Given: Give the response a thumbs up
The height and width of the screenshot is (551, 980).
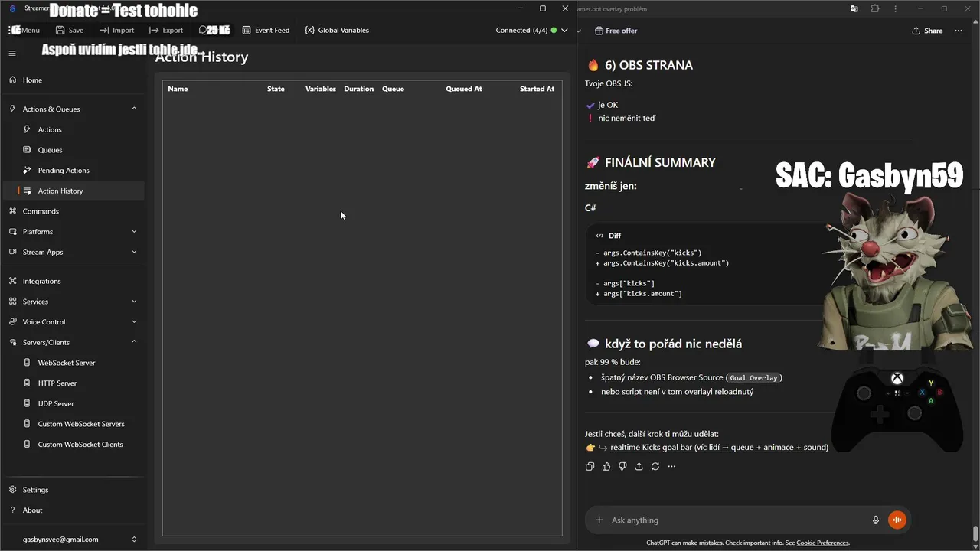Looking at the screenshot, I should [x=606, y=466].
